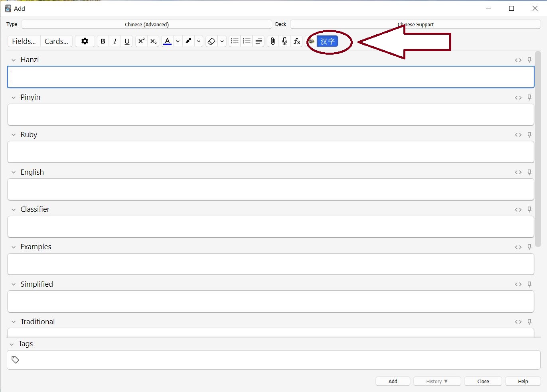
Task: Click into the Classifier input field
Action: click(x=271, y=227)
